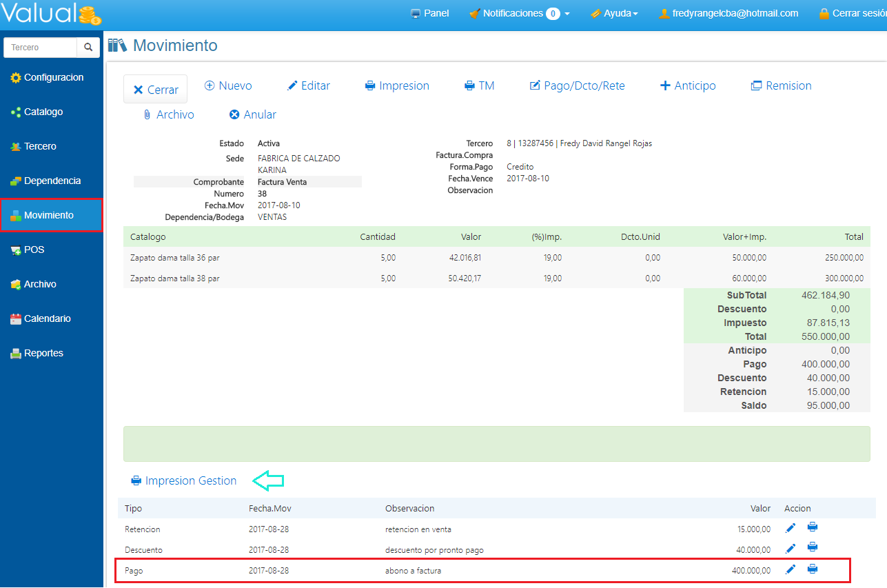Click the search magnifier icon beside Tercero field

88,48
